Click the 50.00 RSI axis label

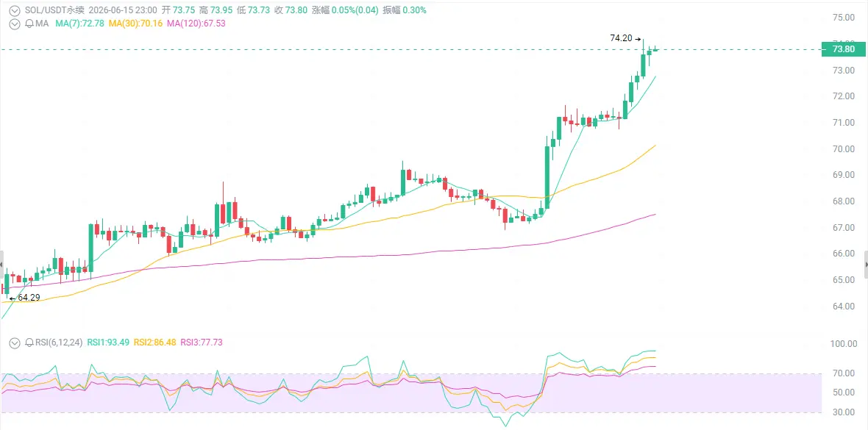tap(844, 393)
